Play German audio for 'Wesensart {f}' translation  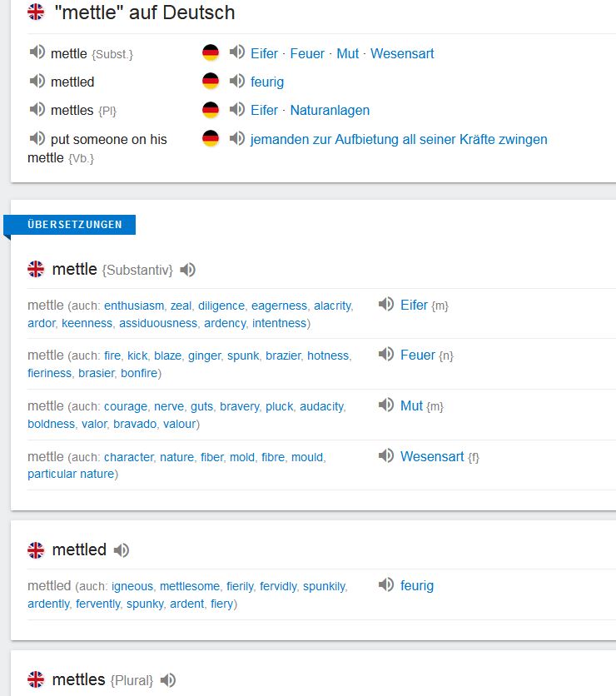click(385, 456)
